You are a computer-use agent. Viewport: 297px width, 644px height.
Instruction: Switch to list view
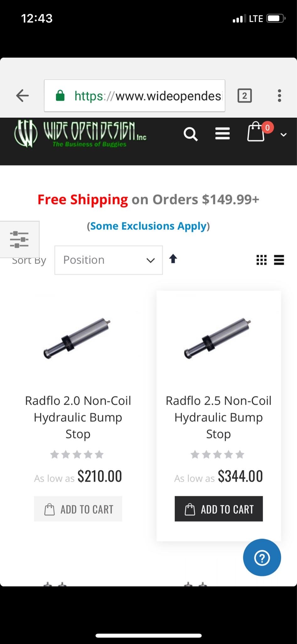click(279, 260)
